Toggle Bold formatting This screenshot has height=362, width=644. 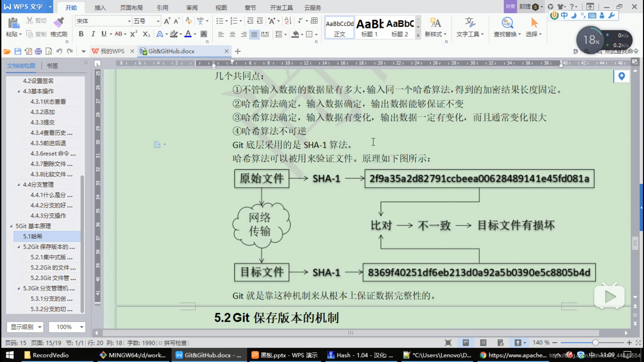click(81, 34)
